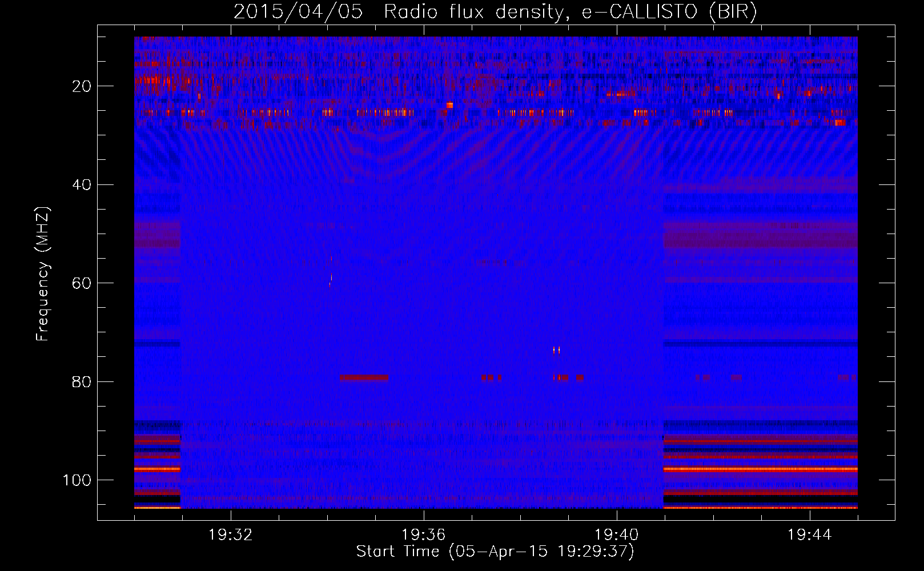Click the 20 MHz frequency tick label

(x=82, y=86)
